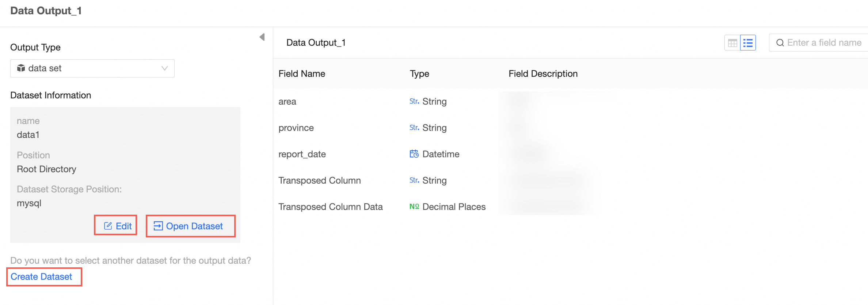Select the report_date field row

[302, 154]
